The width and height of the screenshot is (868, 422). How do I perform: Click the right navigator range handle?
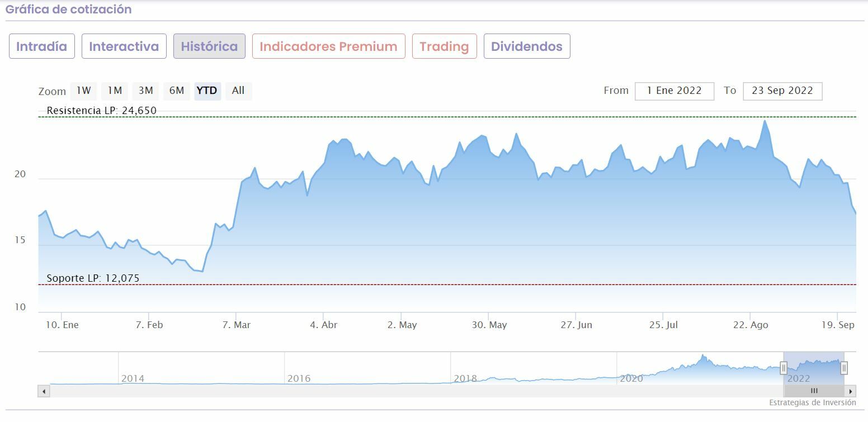click(844, 368)
